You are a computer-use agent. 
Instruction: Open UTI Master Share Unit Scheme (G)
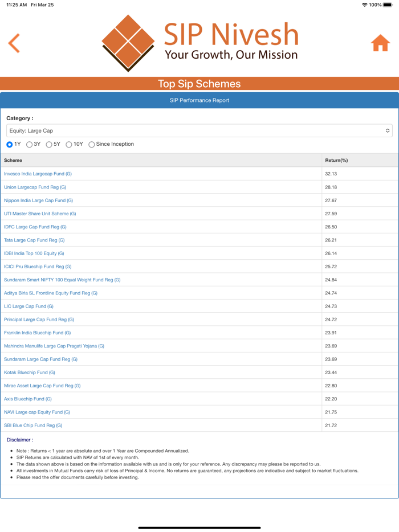(40, 214)
